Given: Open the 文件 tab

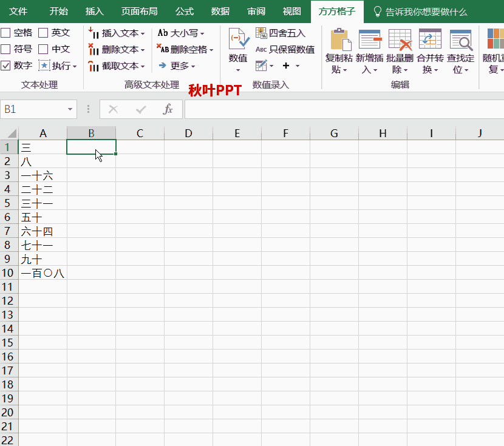Looking at the screenshot, I should tap(18, 12).
